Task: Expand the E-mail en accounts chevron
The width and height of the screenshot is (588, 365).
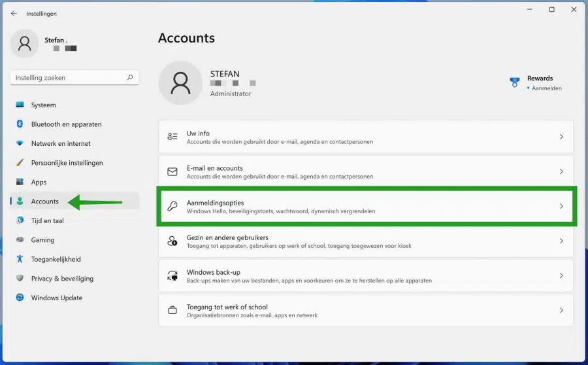Action: pyautogui.click(x=561, y=171)
